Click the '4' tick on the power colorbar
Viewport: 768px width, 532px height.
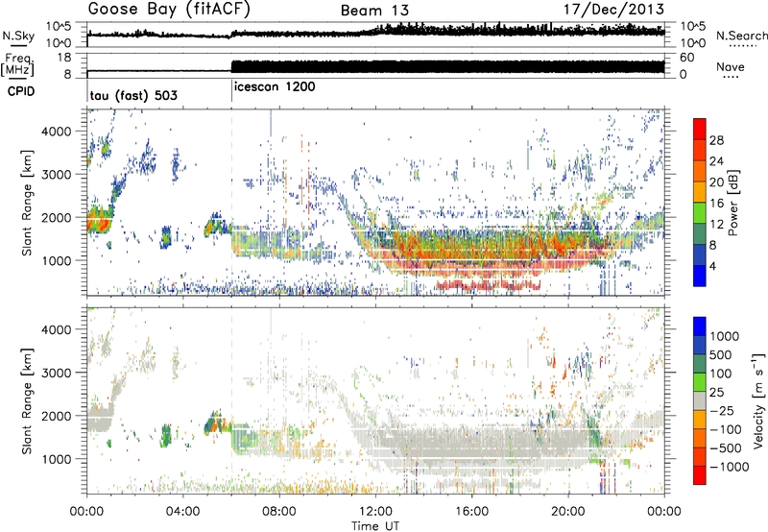(x=713, y=267)
